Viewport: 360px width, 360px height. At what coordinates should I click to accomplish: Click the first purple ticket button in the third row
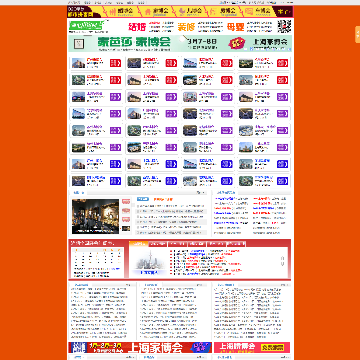tap(115, 97)
